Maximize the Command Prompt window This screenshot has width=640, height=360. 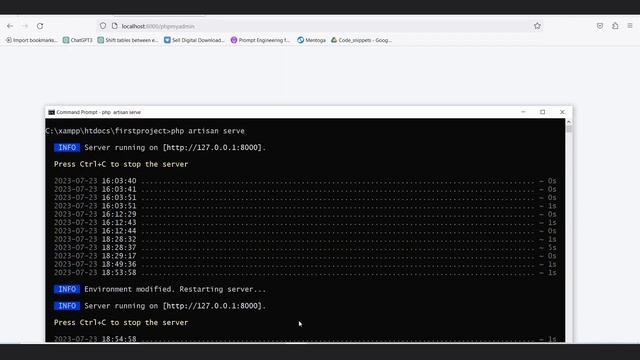pos(542,112)
